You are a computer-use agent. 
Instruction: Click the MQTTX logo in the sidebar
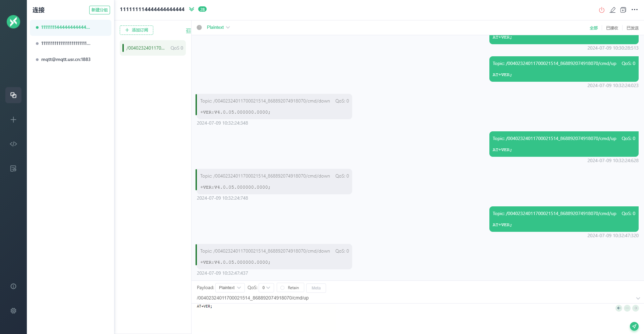pyautogui.click(x=13, y=22)
